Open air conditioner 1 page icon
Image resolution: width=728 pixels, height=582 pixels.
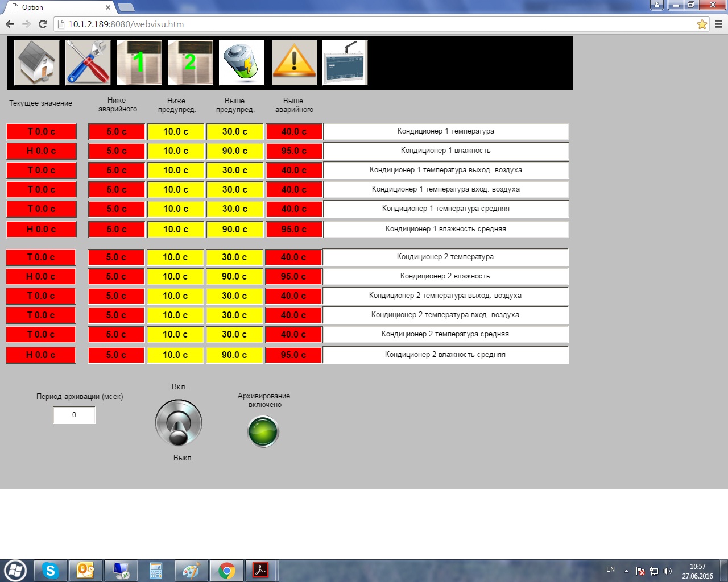coord(139,63)
